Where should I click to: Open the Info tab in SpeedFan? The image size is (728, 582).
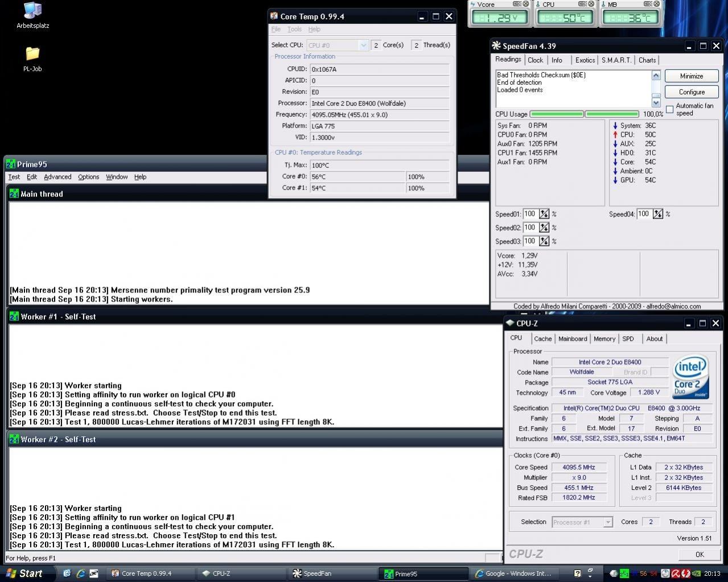coord(557,60)
